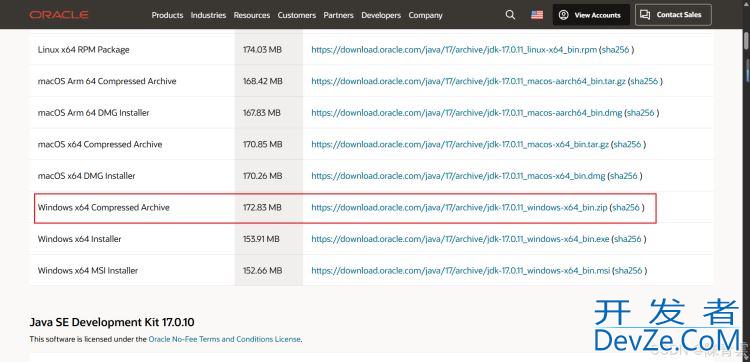
Task: Open sha256 for macOS aarch64 tar.gz
Action: (x=644, y=81)
